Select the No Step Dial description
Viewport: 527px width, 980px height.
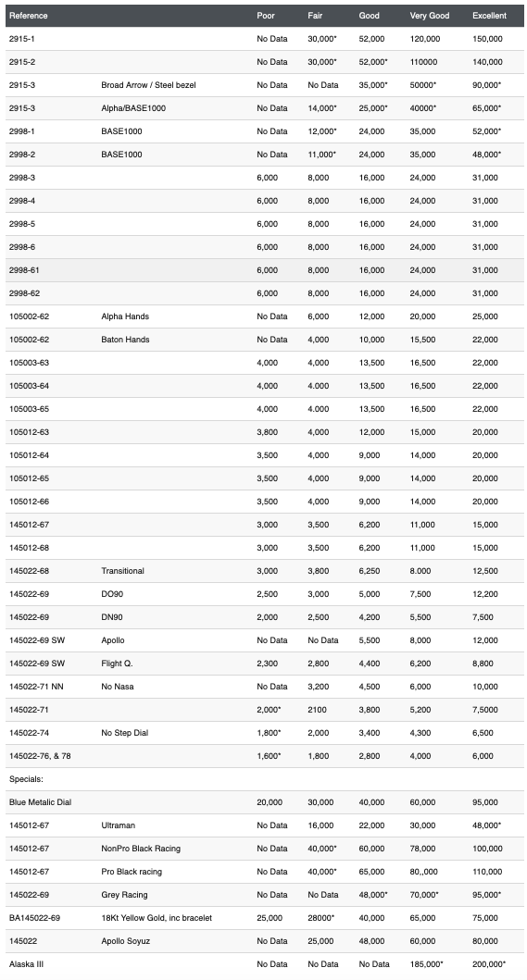124,733
